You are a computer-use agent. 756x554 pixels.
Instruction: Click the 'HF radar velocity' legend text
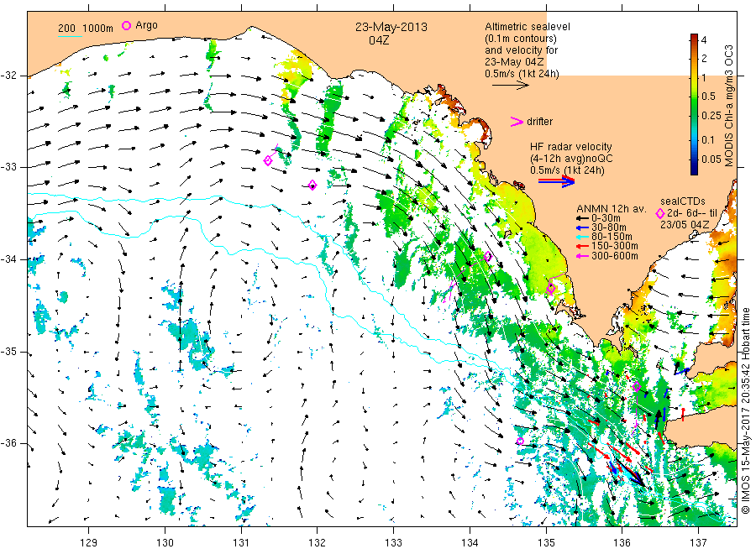(571, 146)
